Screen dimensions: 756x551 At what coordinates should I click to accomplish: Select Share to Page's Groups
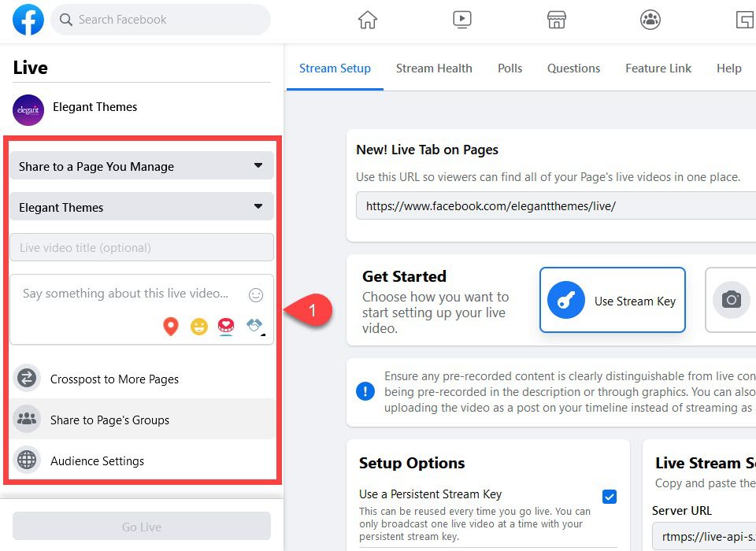(109, 420)
